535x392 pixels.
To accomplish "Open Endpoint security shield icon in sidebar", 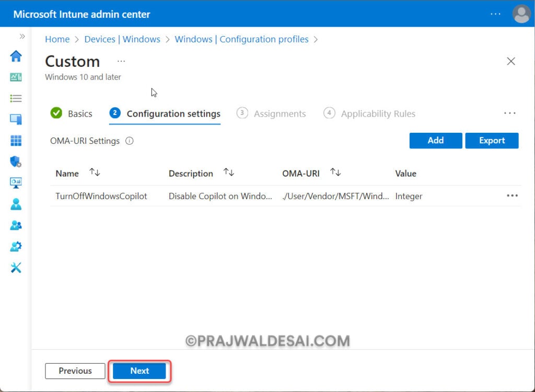I will tap(16, 162).
